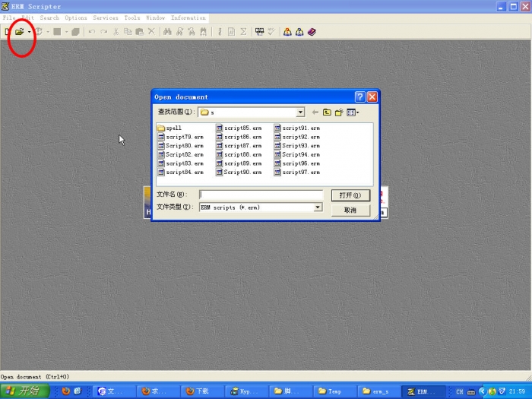
Task: Click the create new folder icon
Action: 339,112
